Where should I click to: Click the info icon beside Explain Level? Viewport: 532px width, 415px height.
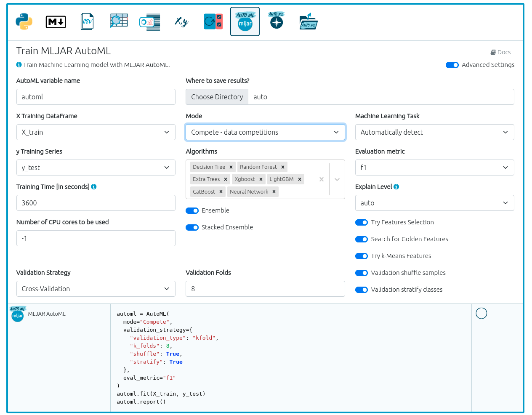point(396,187)
